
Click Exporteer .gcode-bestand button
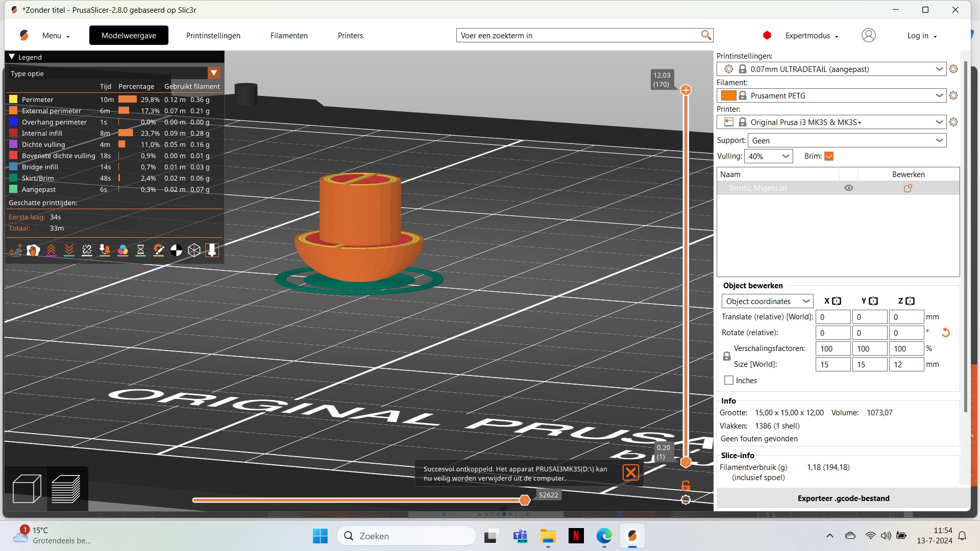tap(843, 498)
